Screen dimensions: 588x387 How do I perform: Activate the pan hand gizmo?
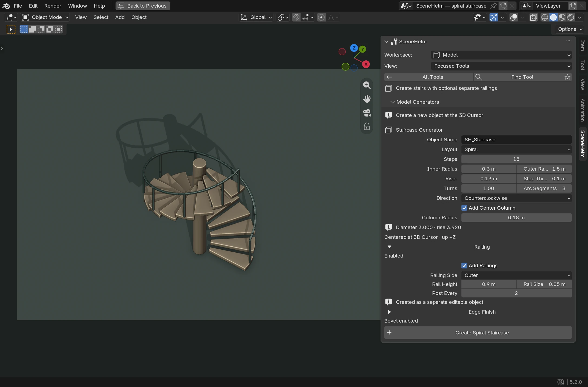click(x=367, y=99)
